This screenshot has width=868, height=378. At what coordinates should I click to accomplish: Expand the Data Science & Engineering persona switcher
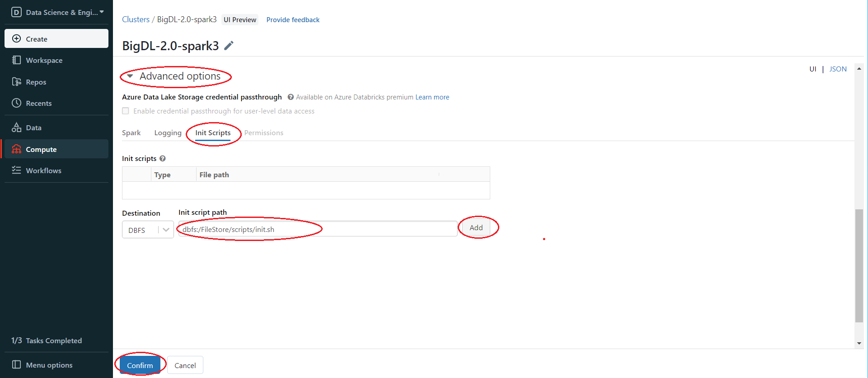pyautogui.click(x=59, y=12)
